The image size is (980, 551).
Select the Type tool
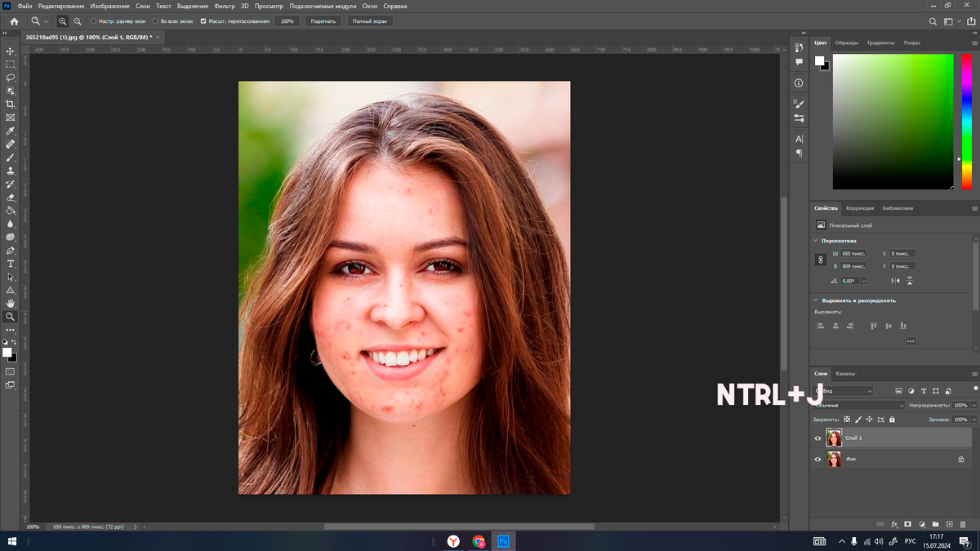click(11, 264)
